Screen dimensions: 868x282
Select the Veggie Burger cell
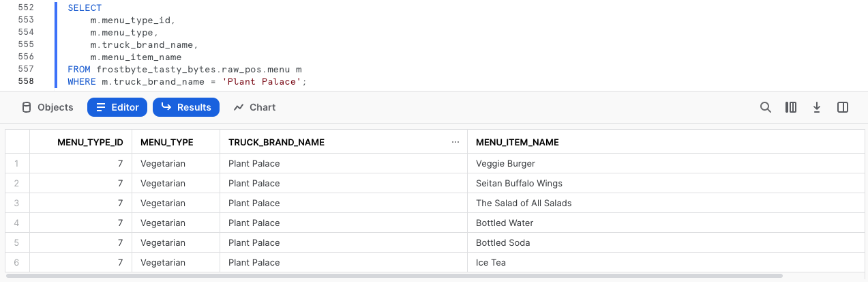coord(505,164)
